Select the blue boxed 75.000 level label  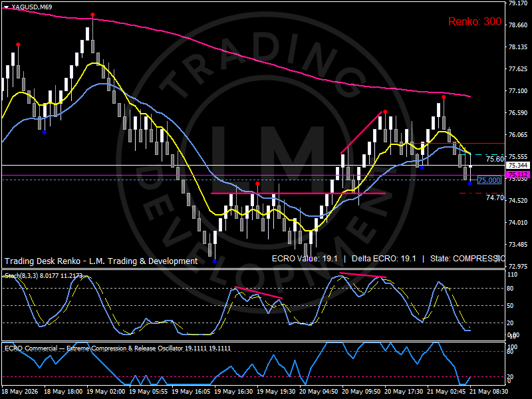pyautogui.click(x=489, y=180)
